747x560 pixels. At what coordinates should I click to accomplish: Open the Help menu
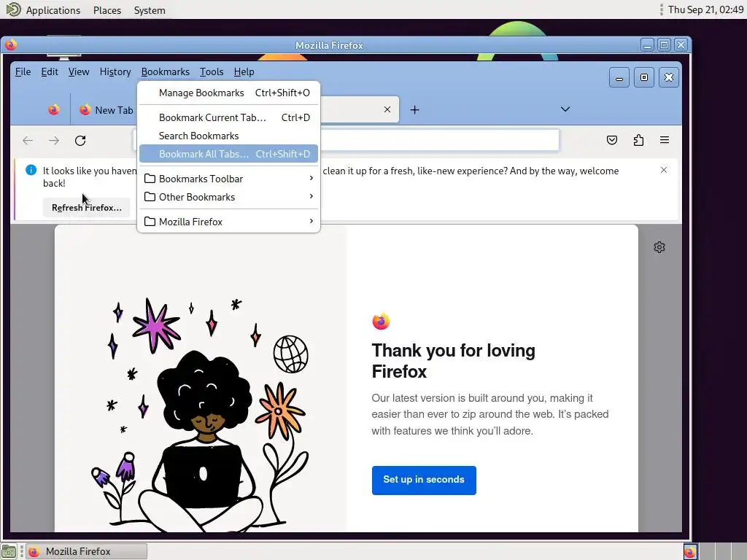pyautogui.click(x=244, y=72)
